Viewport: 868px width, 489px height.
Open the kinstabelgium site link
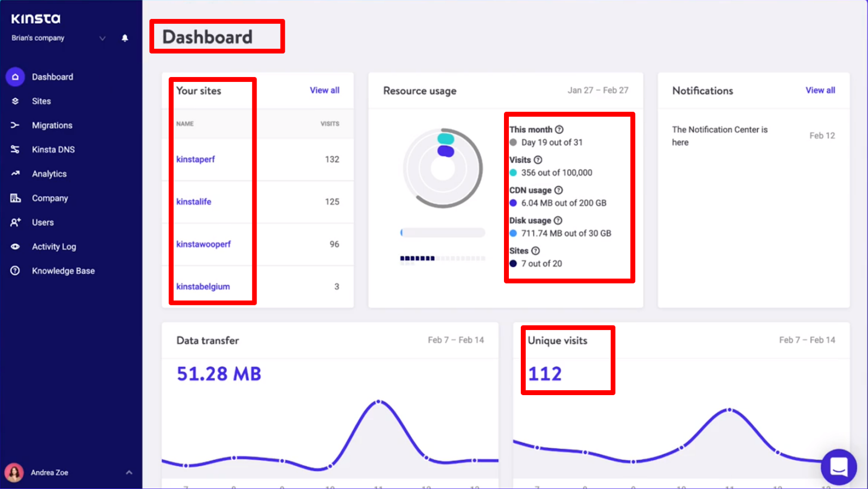(x=203, y=287)
